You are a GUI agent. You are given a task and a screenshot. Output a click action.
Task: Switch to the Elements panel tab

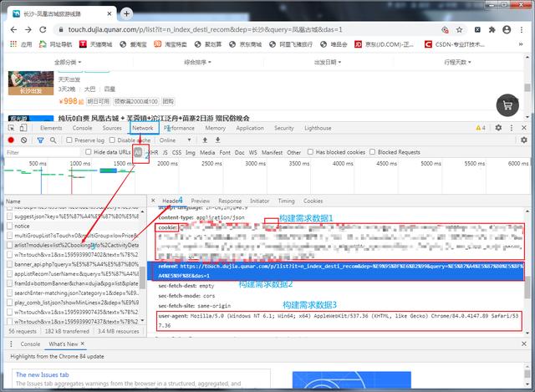pos(51,128)
